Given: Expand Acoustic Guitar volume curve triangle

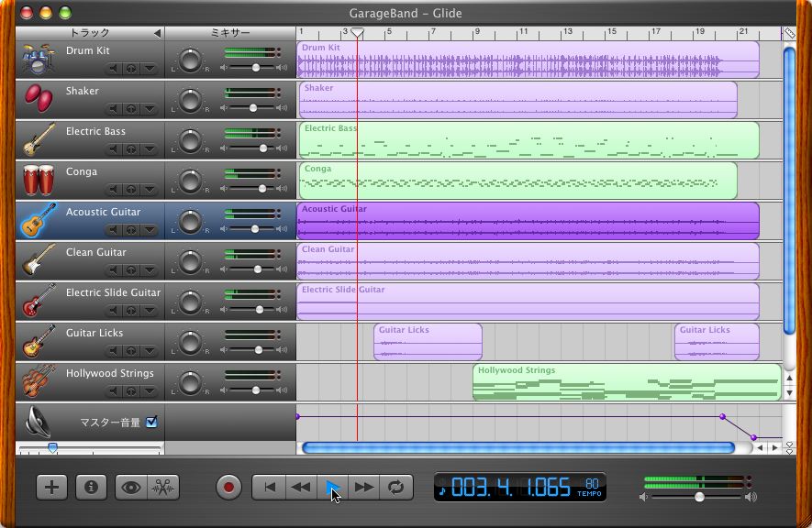Looking at the screenshot, I should pos(150,229).
